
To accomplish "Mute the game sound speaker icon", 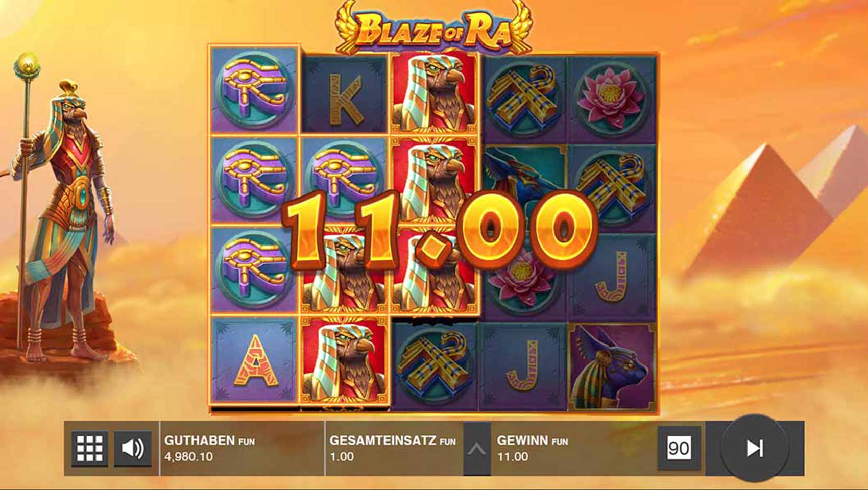I will [x=133, y=449].
